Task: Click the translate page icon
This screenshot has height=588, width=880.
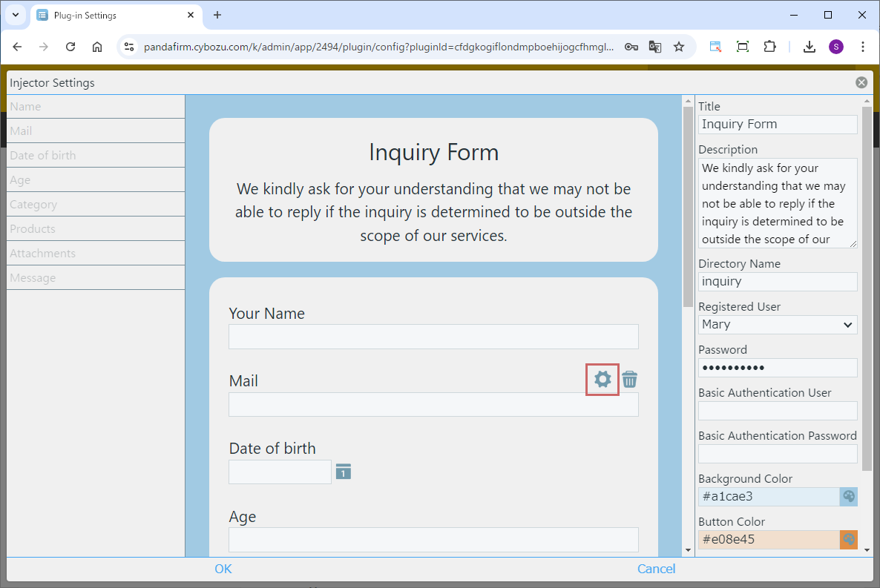Action: coord(654,47)
